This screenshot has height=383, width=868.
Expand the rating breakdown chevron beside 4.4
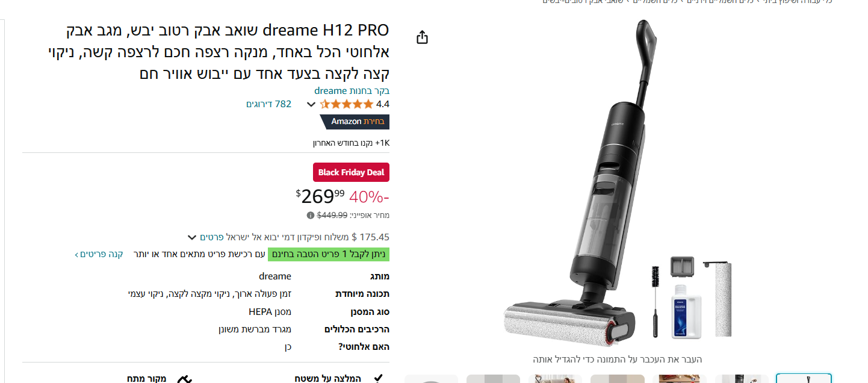point(311,104)
